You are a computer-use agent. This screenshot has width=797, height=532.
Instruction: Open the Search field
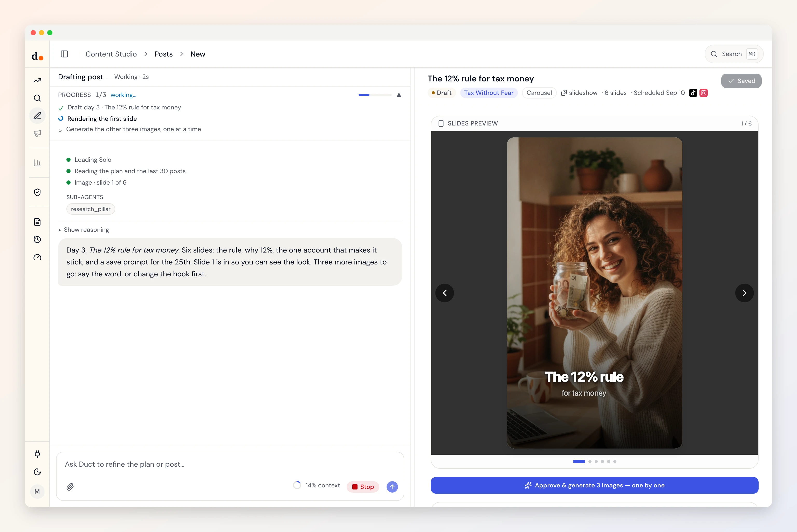point(734,54)
